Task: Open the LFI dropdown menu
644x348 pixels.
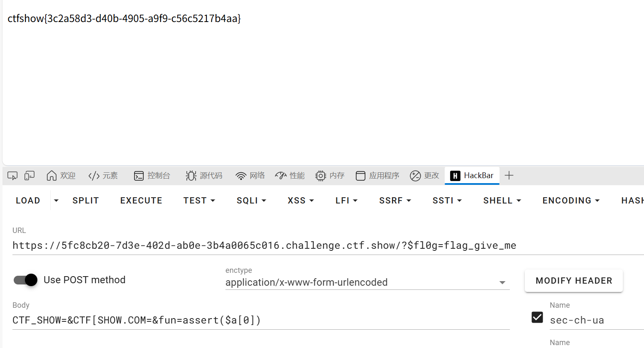Action: coord(346,201)
